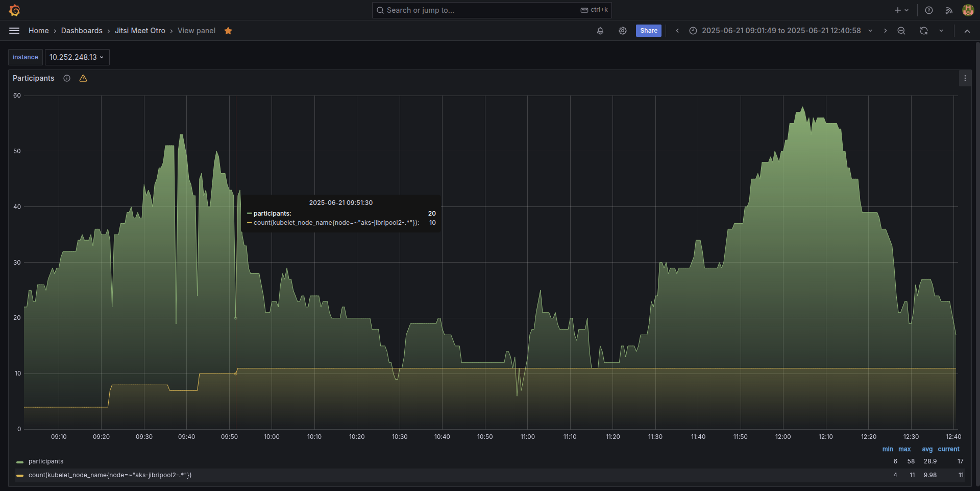
Task: Toggle kubelet_node_name count series in legend
Action: click(x=110, y=475)
